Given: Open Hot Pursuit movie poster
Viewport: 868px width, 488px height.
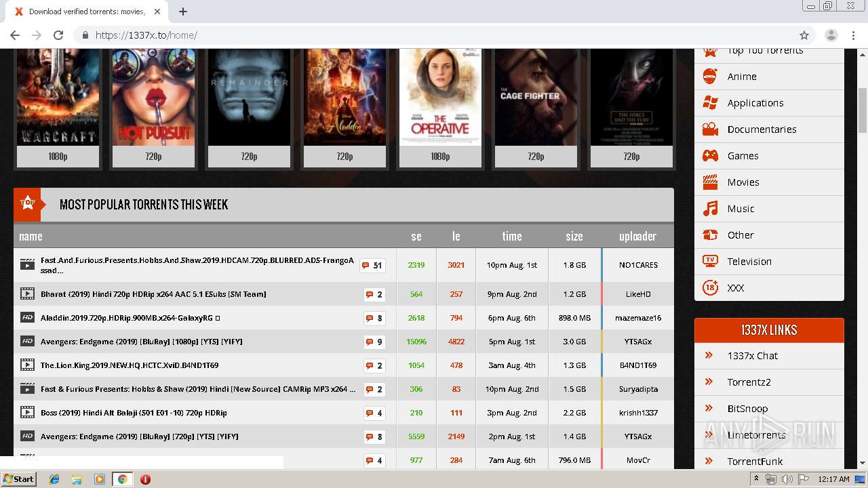Looking at the screenshot, I should coord(153,97).
